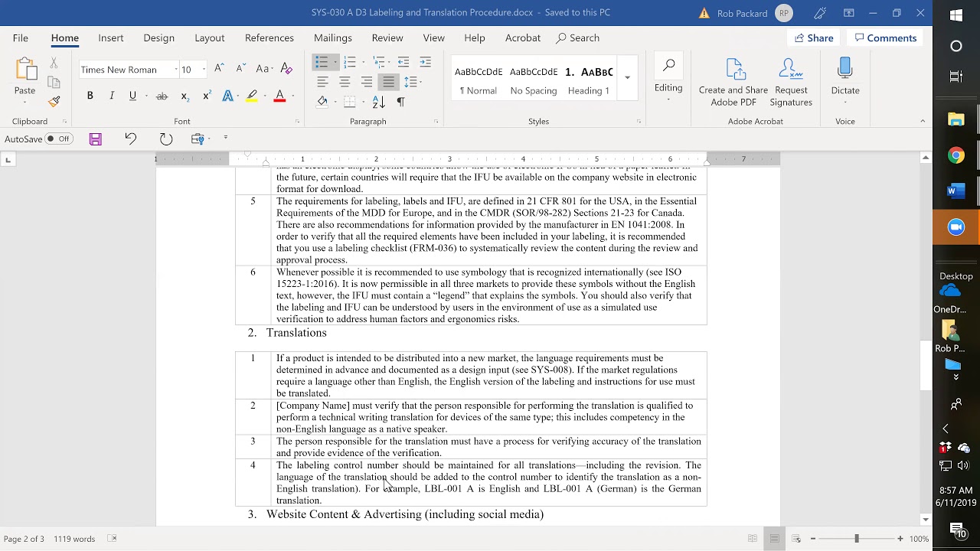Switch to the References tab

click(269, 37)
